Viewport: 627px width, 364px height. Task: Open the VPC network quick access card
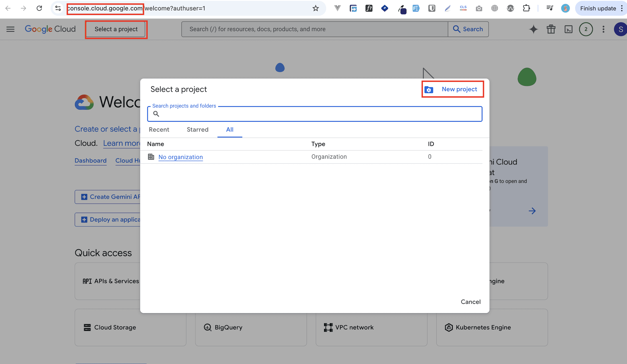pos(371,327)
